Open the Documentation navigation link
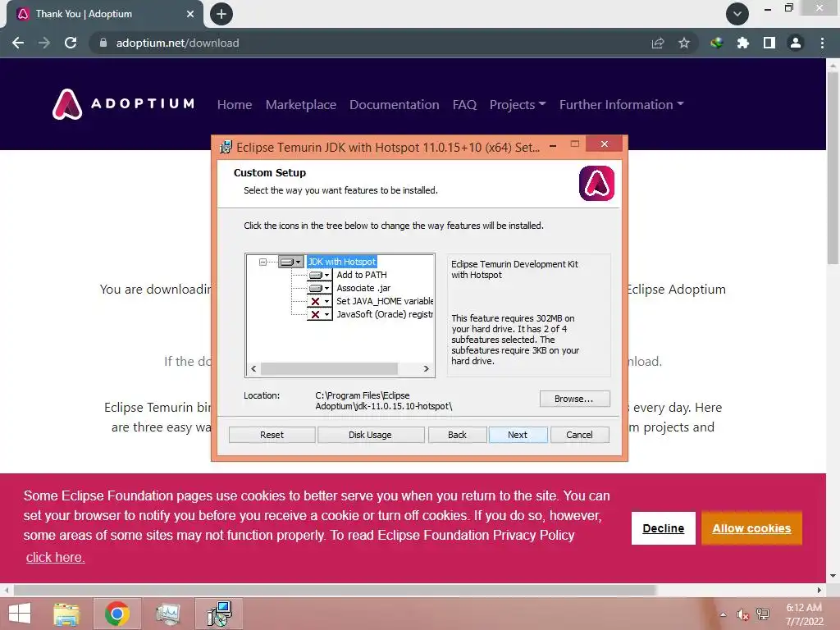840x630 pixels. pos(395,104)
